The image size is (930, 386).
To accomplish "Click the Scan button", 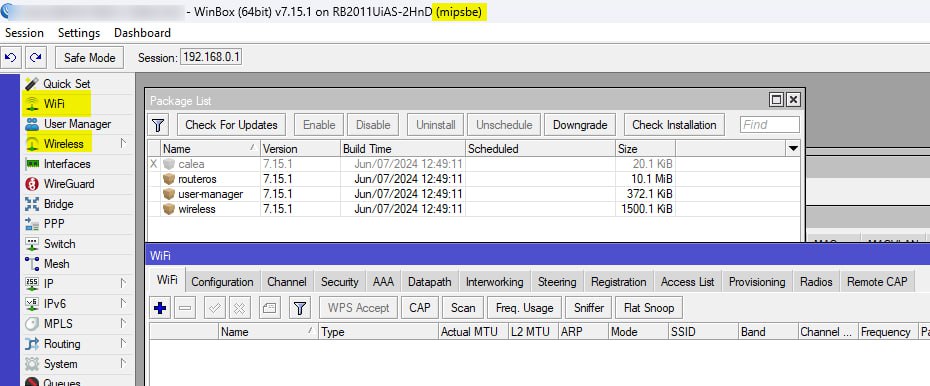I will [463, 308].
